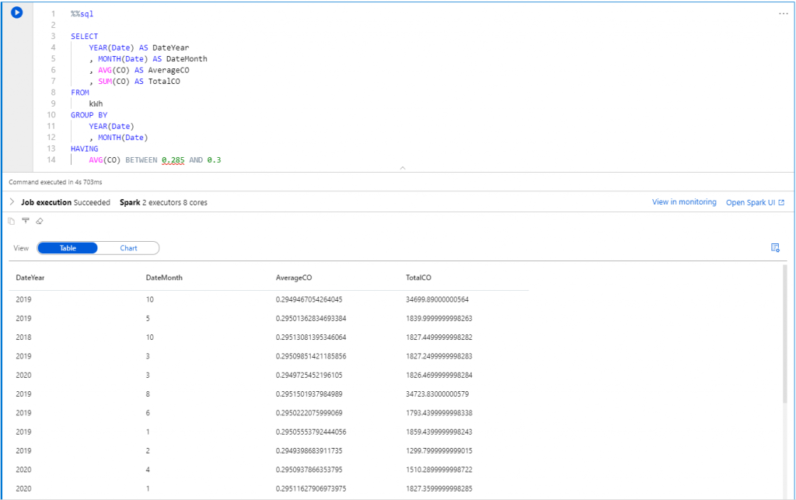Open the table export icon beside the View toggle
Screen dimensions: 796x500
point(775,248)
